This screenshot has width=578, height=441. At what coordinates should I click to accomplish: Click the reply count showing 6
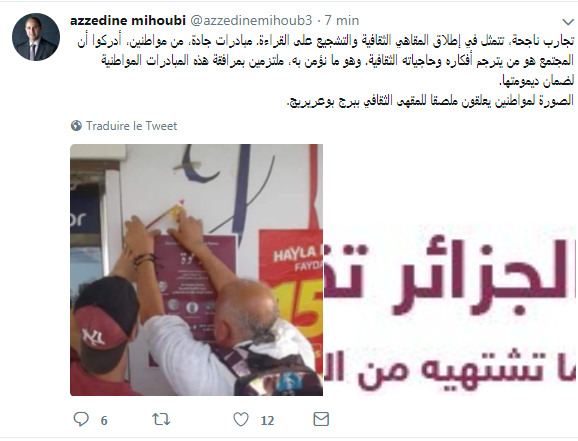[x=104, y=420]
